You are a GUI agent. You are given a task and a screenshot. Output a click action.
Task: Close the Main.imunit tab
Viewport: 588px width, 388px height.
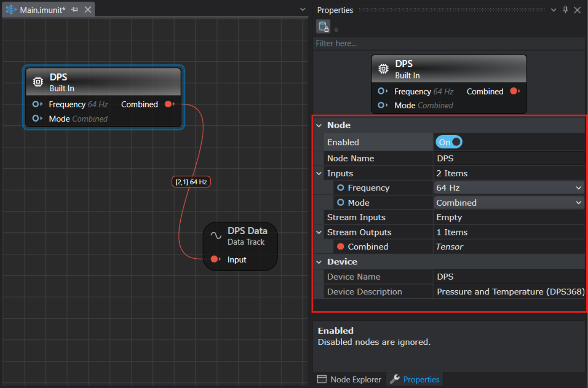click(88, 10)
